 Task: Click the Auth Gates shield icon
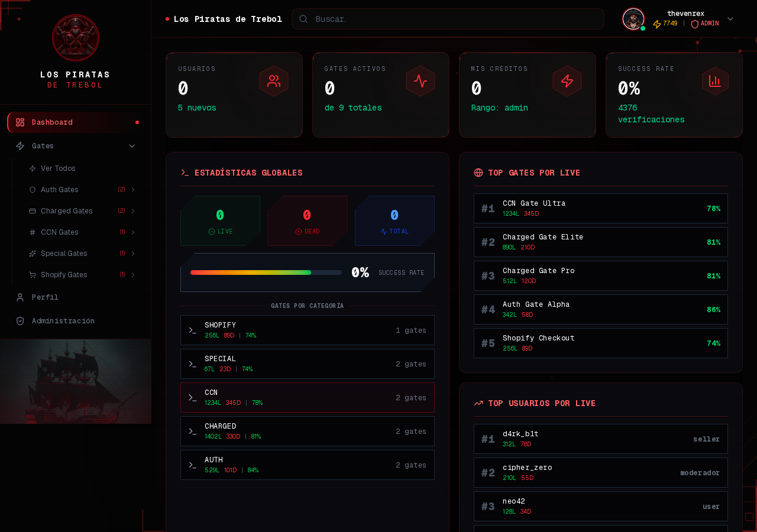[33, 190]
